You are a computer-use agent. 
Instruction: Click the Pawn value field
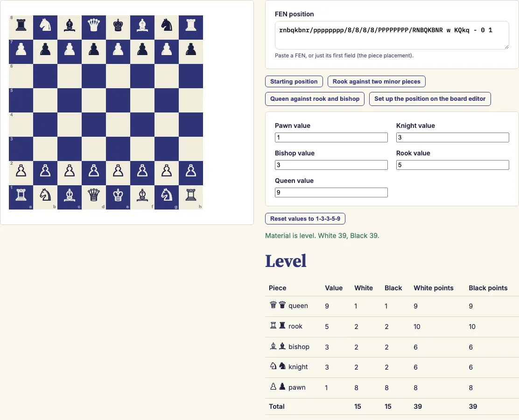(331, 137)
